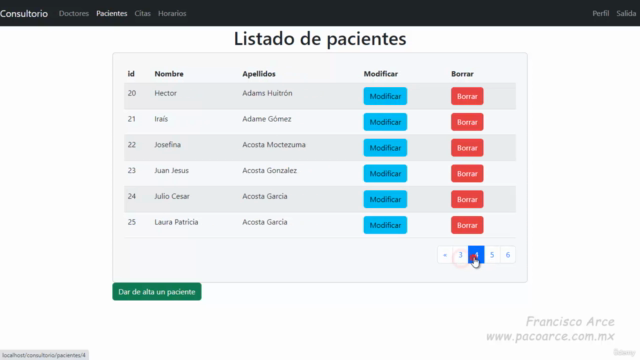Go to the Doctores menu
This screenshot has height=360, width=640.
[73, 13]
